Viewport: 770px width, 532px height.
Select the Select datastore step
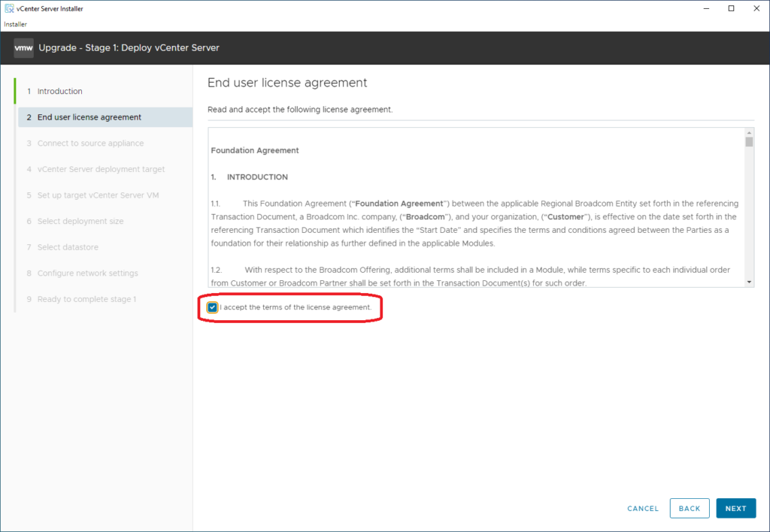[x=68, y=247]
